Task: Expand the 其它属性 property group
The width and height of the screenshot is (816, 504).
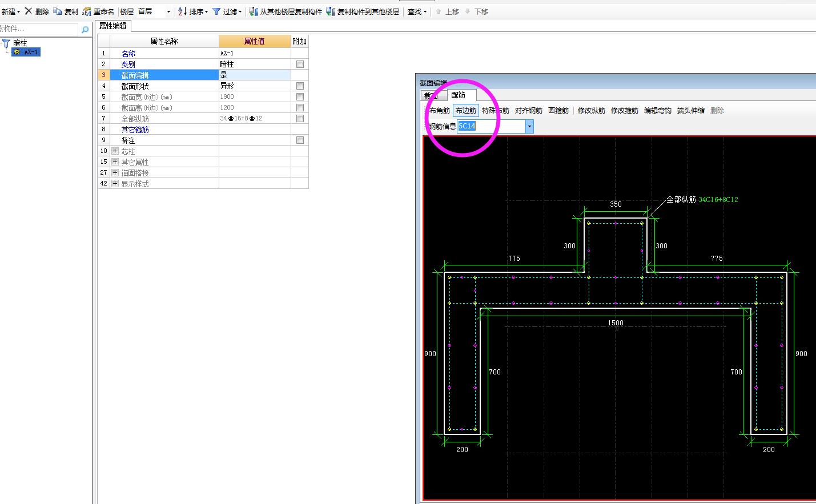Action: (x=115, y=162)
